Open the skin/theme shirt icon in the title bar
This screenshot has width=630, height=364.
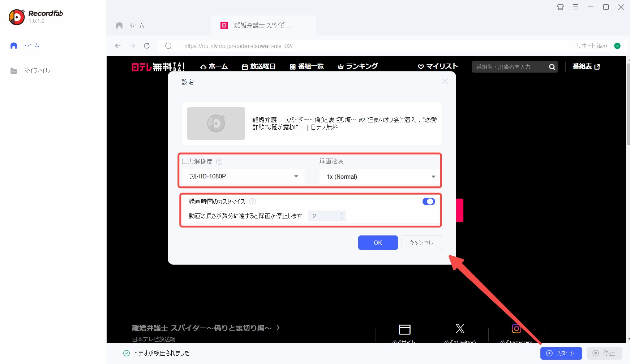[560, 7]
